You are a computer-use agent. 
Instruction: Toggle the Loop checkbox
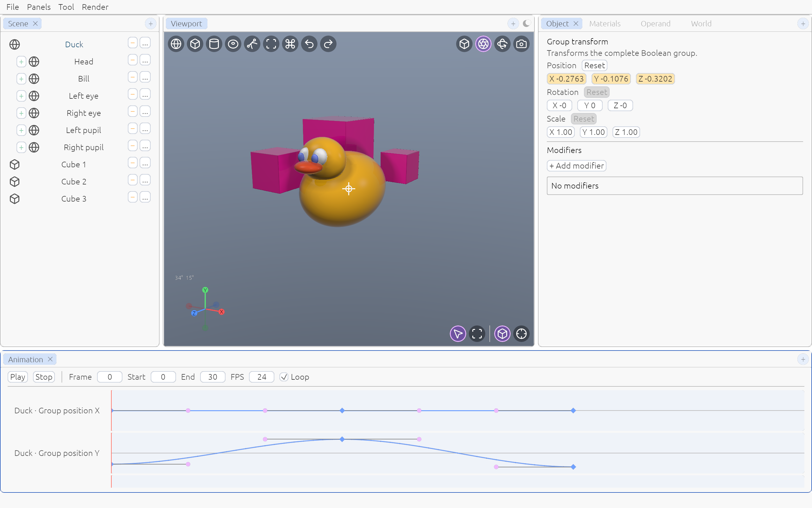pyautogui.click(x=284, y=377)
